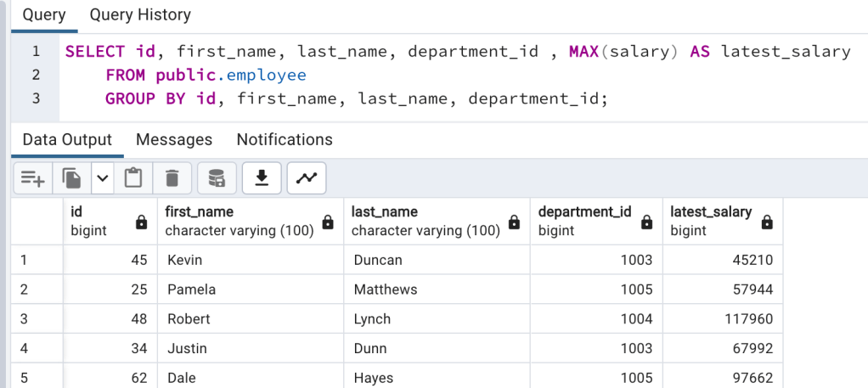
Task: Click the Save data changes icon
Action: pos(217,178)
